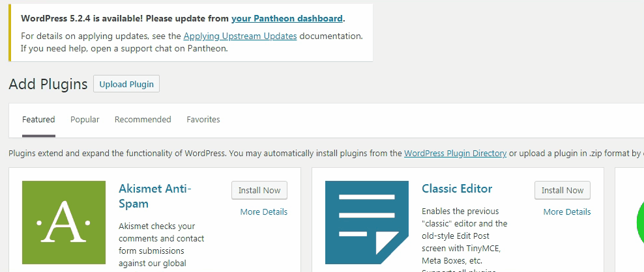Viewport: 644px width, 272px height.
Task: Install the Classic Editor plugin now
Action: (x=563, y=191)
